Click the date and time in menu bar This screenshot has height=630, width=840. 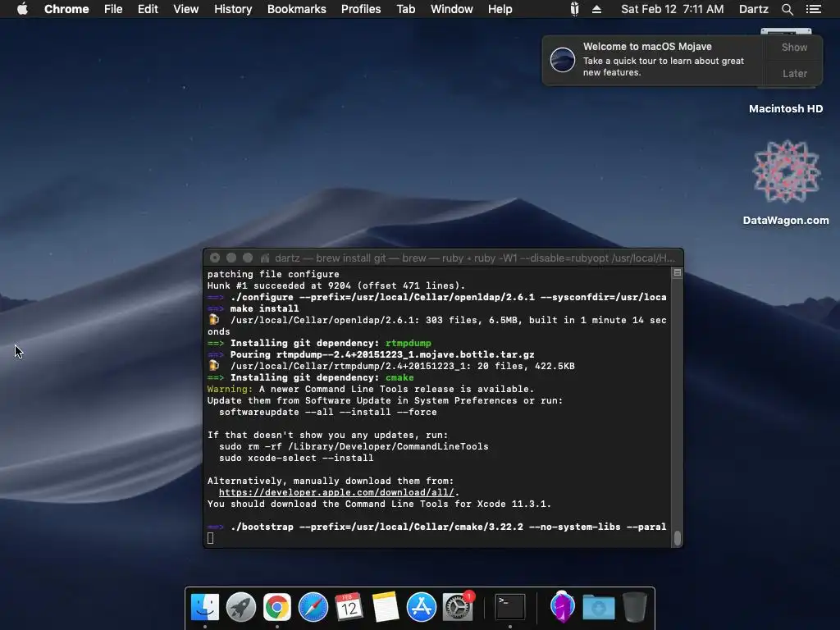coord(673,9)
